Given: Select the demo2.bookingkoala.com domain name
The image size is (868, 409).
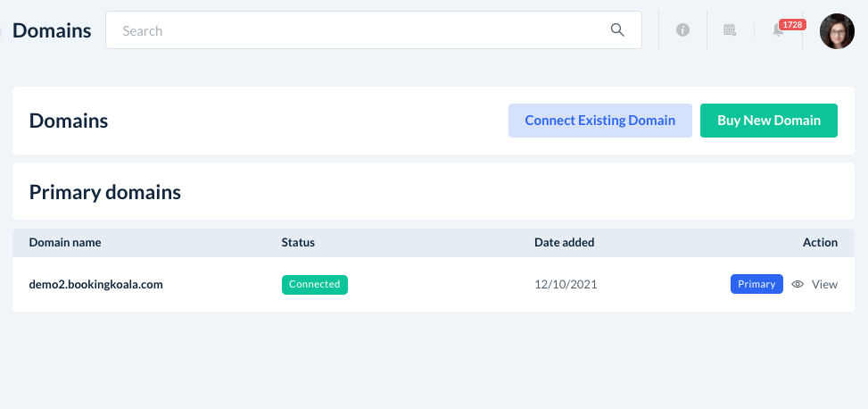Looking at the screenshot, I should pyautogui.click(x=95, y=285).
